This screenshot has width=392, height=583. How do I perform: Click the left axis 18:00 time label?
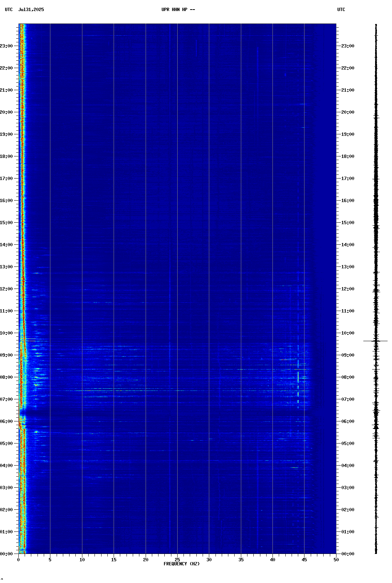tap(6, 156)
